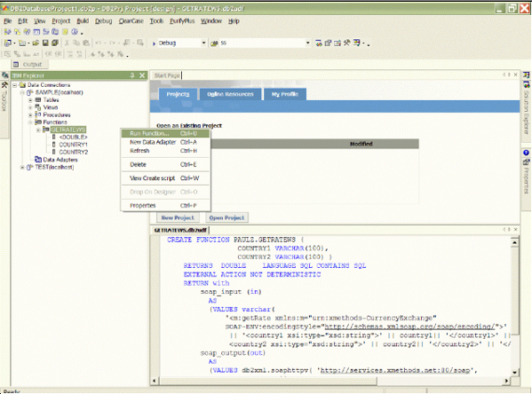
Task: Click the Navigate Forward icon
Action: [140, 43]
